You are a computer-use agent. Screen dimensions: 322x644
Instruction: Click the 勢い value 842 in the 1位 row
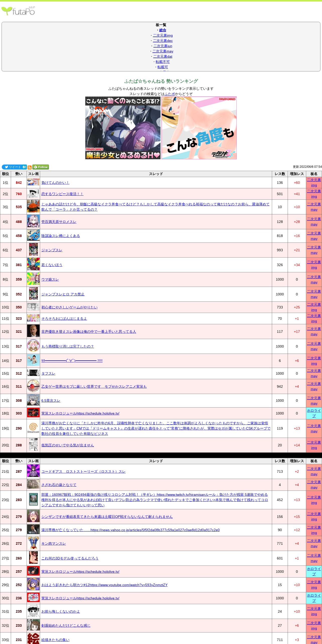19,183
